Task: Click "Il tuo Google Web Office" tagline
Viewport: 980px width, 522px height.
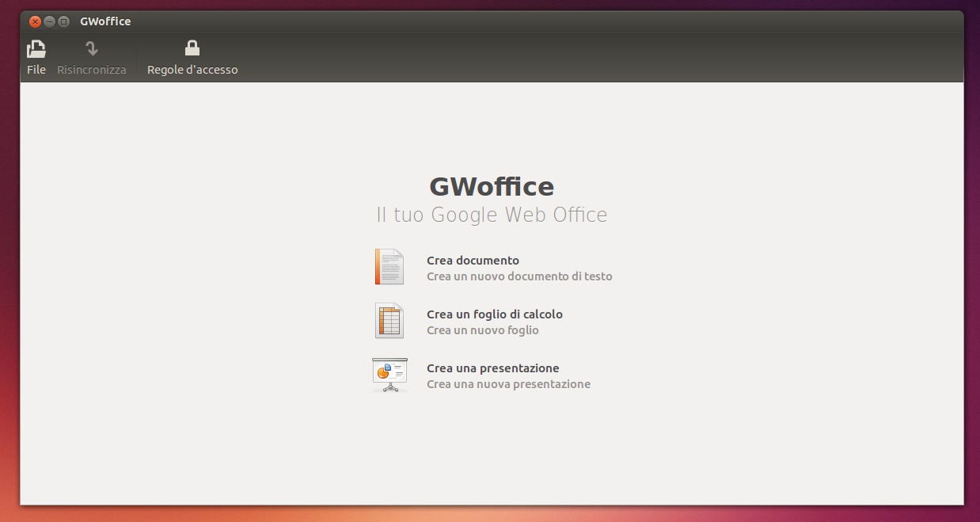Action: 492,215
